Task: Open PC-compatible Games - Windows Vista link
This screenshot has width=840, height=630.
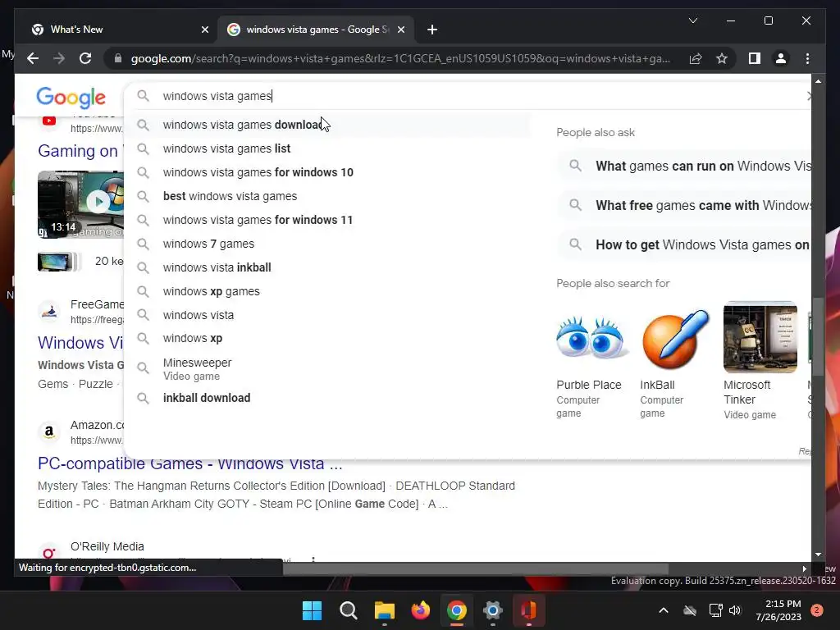Action: pos(189,463)
